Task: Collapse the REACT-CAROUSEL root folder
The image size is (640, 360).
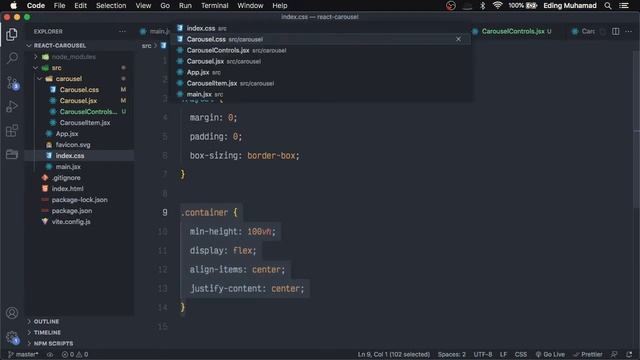Action: click(x=29, y=45)
